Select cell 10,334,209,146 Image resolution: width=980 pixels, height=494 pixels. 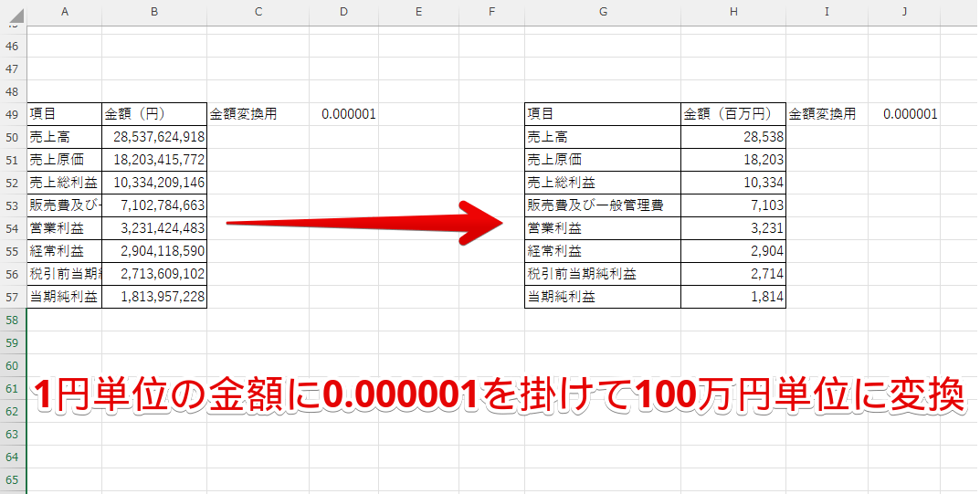[154, 183]
